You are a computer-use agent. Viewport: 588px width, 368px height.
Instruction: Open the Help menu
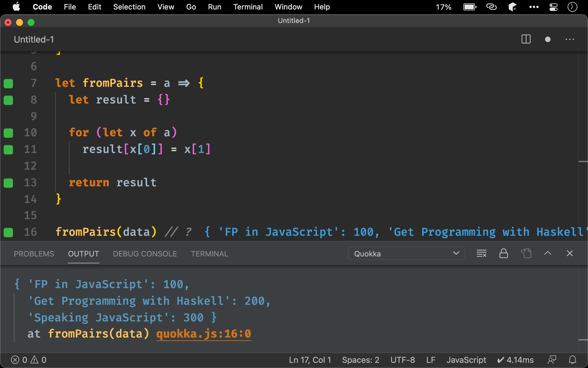(322, 7)
